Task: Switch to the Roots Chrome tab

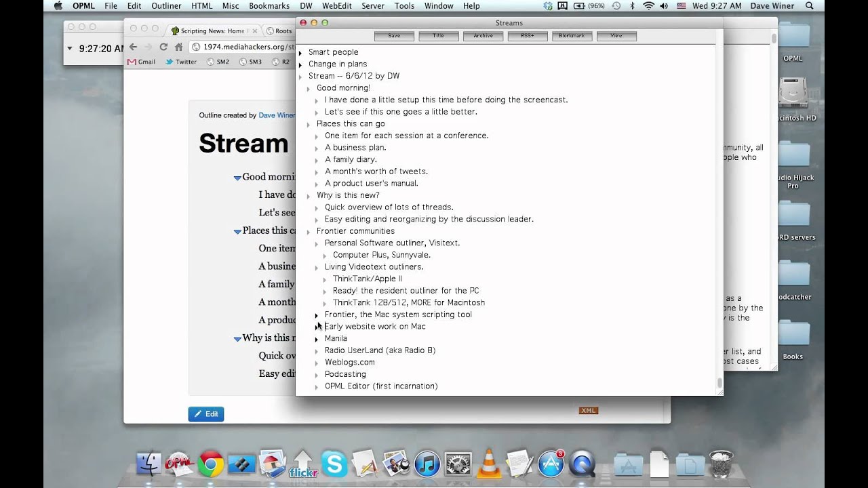Action: [x=279, y=30]
